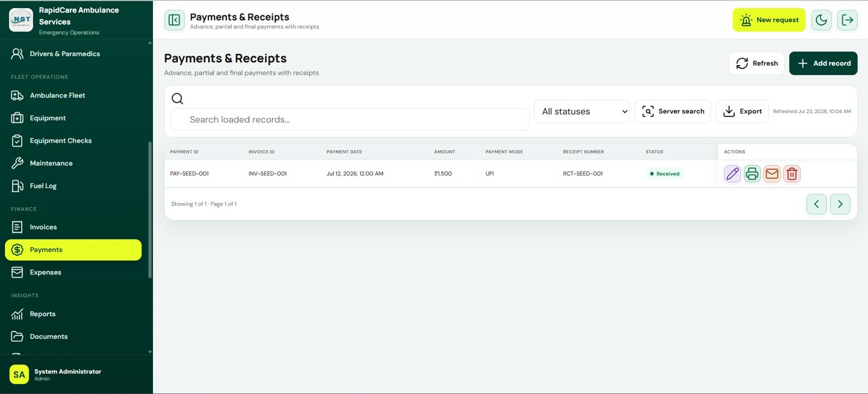Image resolution: width=868 pixels, height=394 pixels.
Task: Export the payment records
Action: click(742, 111)
